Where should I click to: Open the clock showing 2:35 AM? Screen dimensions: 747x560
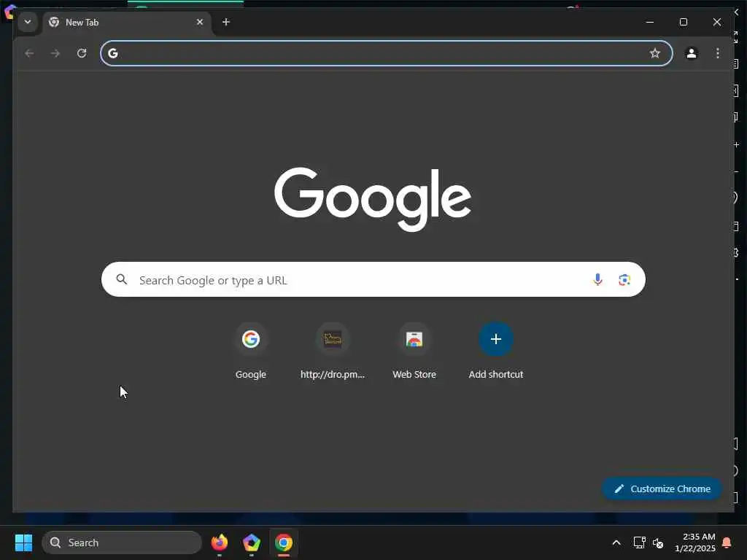pos(695,542)
